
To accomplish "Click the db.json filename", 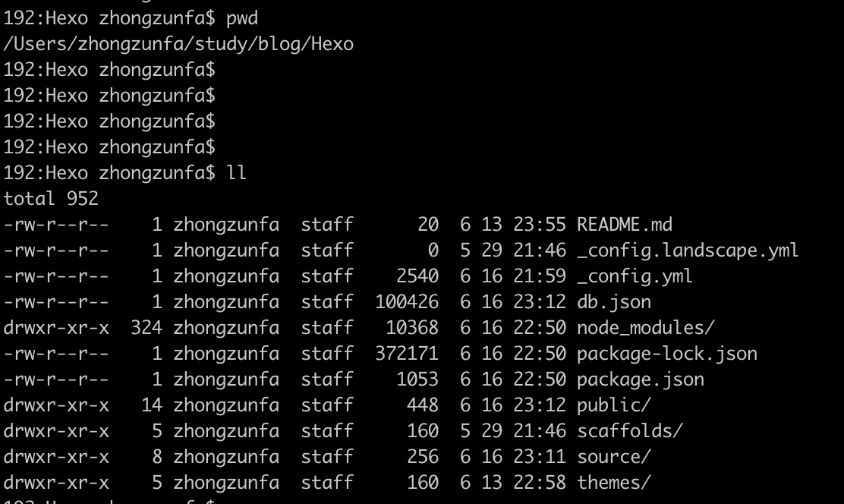I will pyautogui.click(x=613, y=302).
